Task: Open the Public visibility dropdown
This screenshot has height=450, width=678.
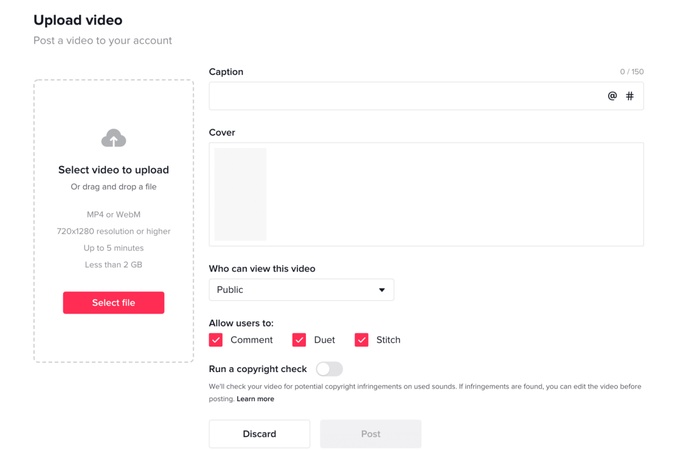Action: [x=300, y=290]
